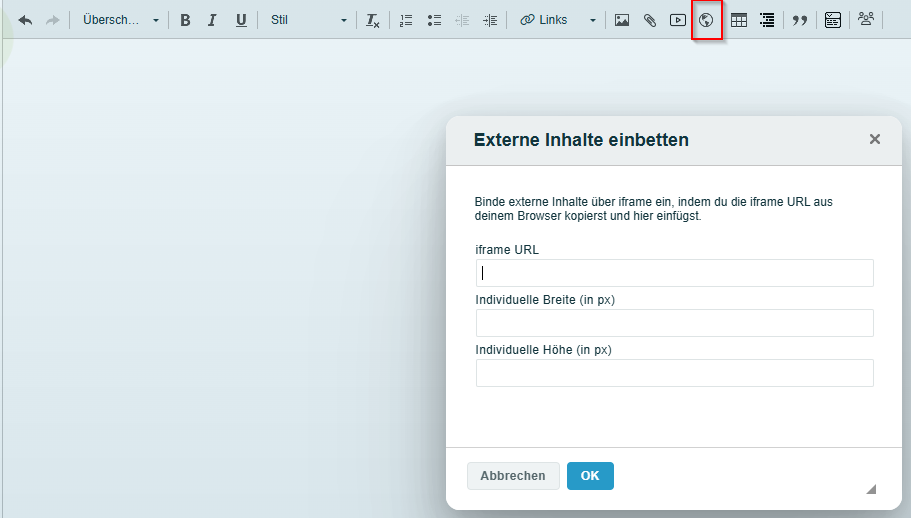Click the globe embed external content icon

click(706, 20)
